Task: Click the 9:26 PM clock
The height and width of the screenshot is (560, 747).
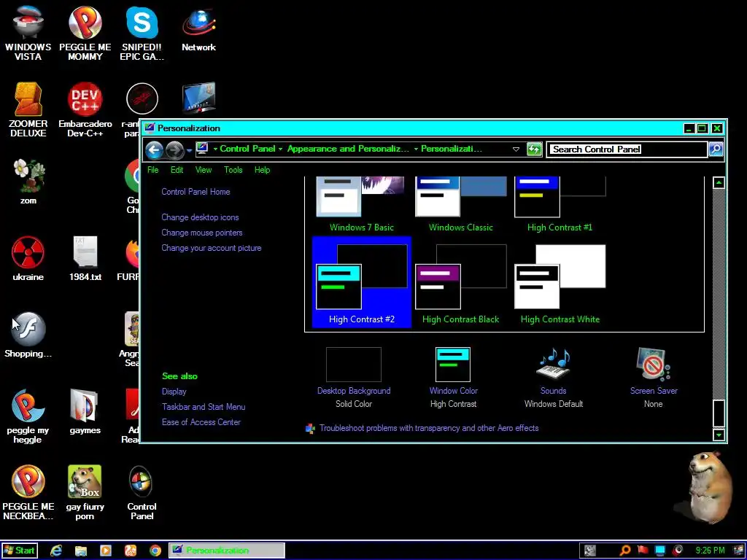Action: pyautogui.click(x=710, y=551)
